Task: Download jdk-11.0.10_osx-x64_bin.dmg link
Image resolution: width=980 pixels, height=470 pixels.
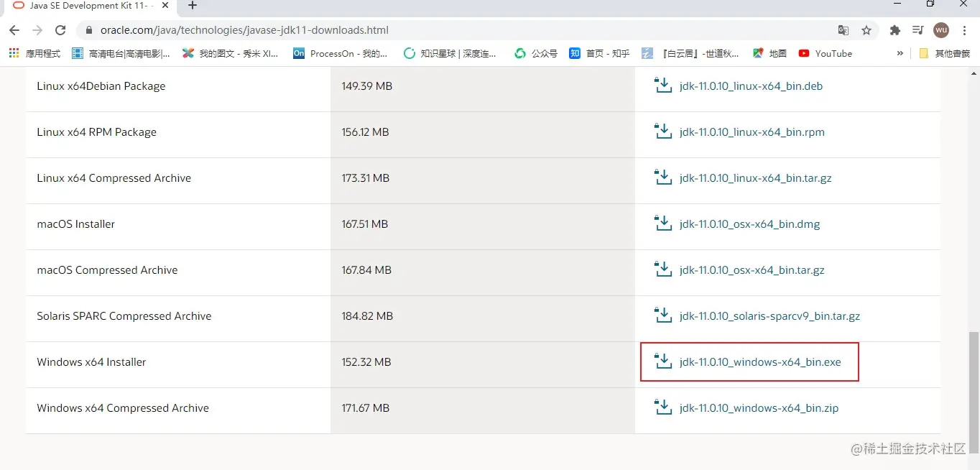Action: click(749, 224)
